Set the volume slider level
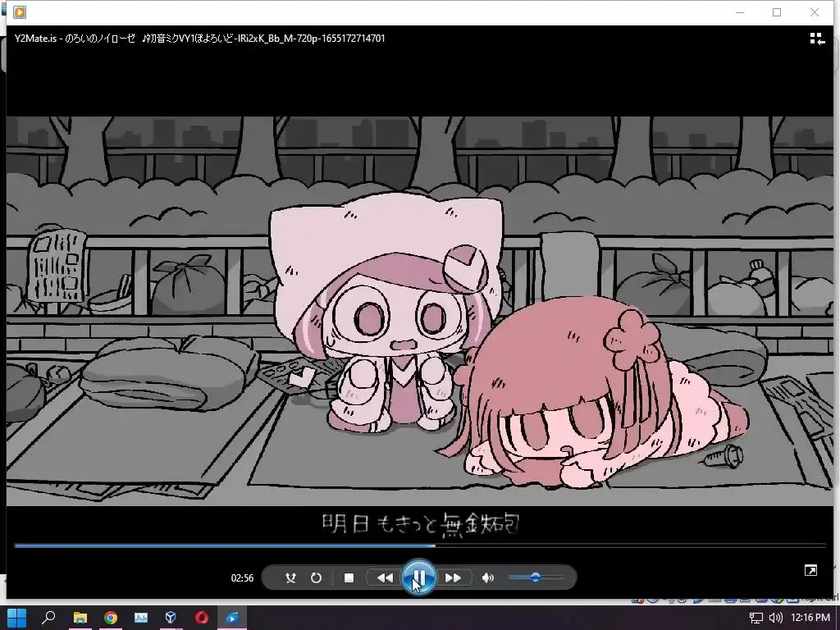The height and width of the screenshot is (630, 840). [536, 577]
